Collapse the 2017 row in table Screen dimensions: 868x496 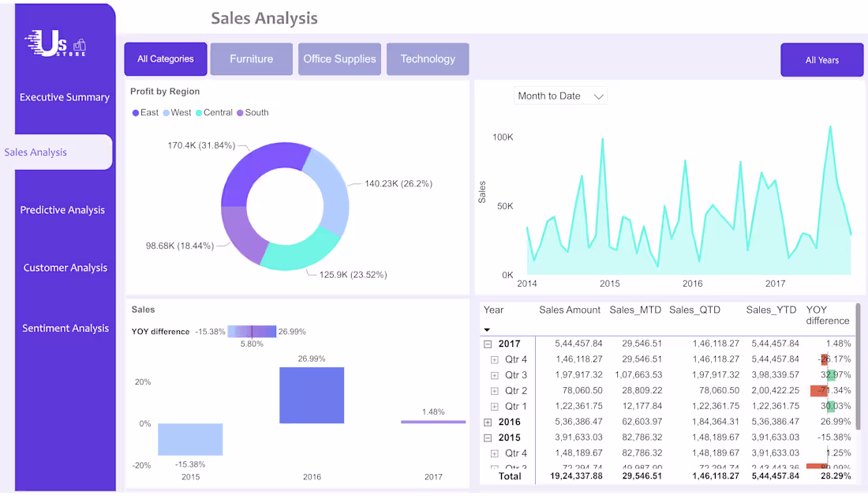(x=488, y=344)
